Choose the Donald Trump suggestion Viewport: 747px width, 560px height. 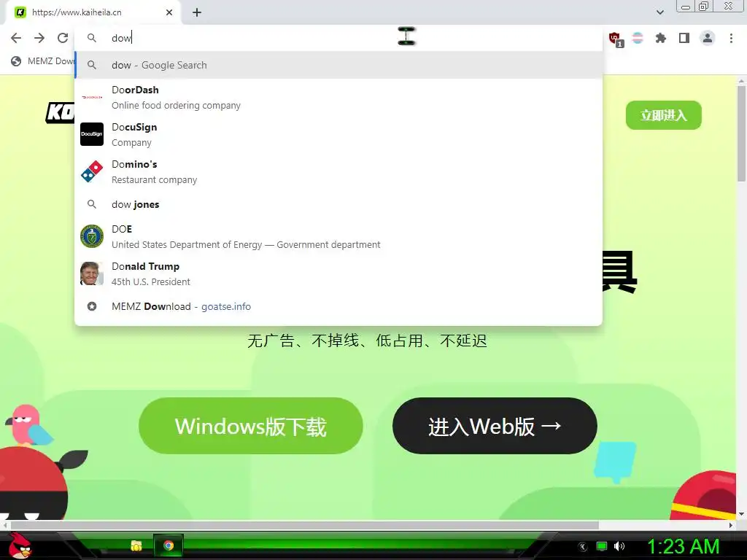[x=338, y=273]
